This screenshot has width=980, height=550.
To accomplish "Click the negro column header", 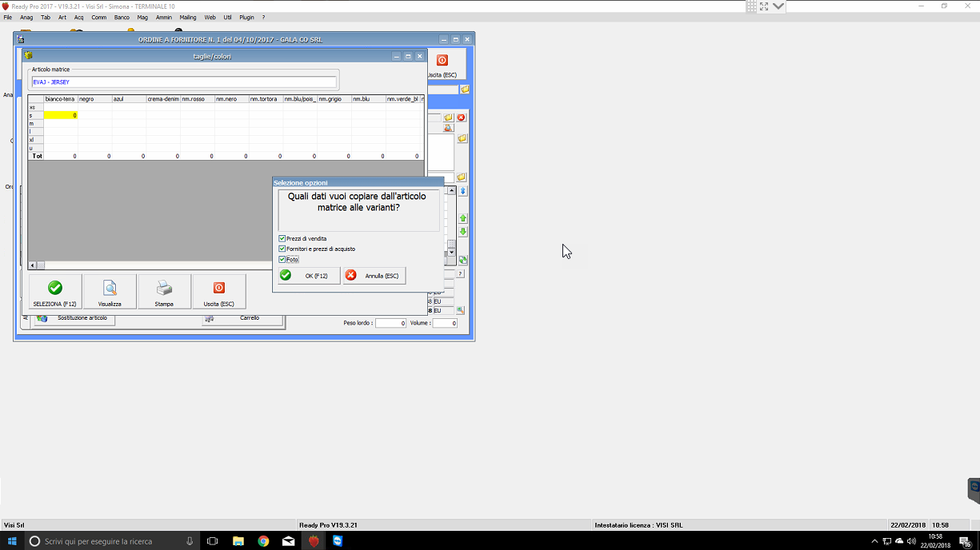I will [x=94, y=99].
